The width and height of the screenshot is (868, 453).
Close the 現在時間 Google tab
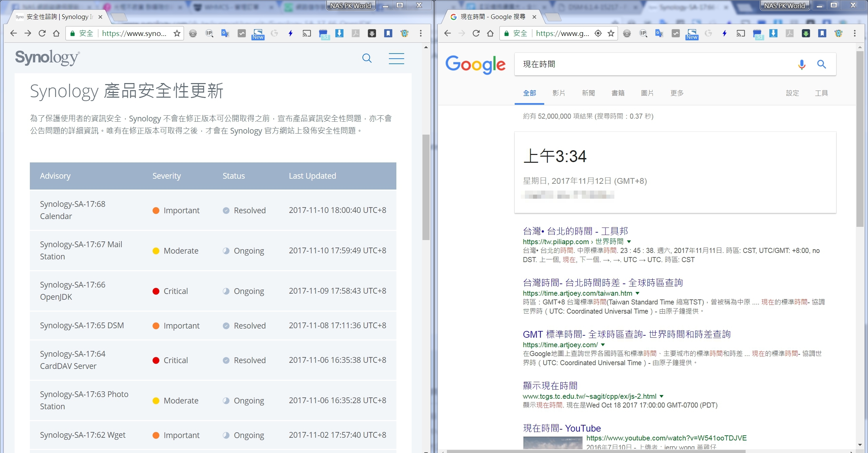pyautogui.click(x=534, y=17)
